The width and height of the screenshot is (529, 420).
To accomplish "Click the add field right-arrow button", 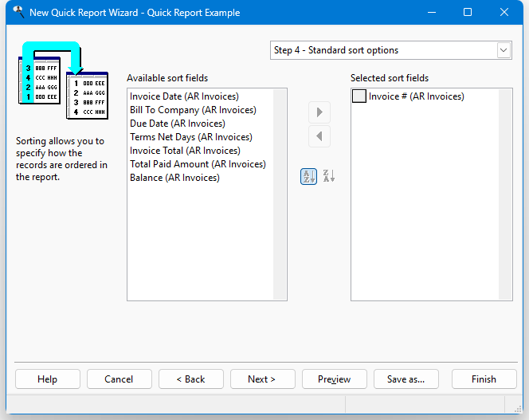I will point(319,112).
